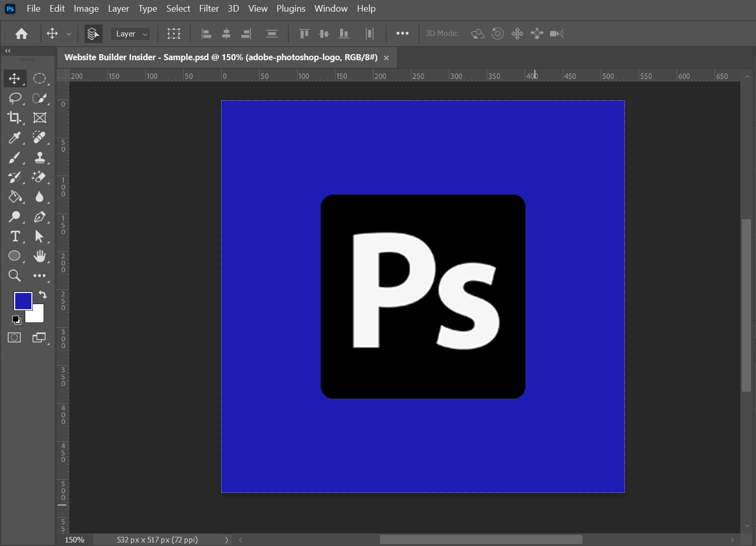Toggle Quick Mask mode
The height and width of the screenshot is (546, 756).
(15, 338)
